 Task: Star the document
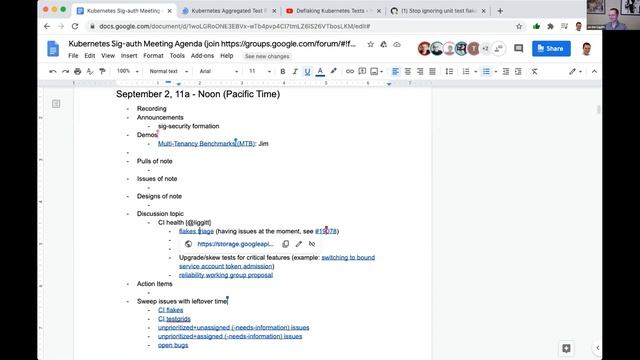370,44
